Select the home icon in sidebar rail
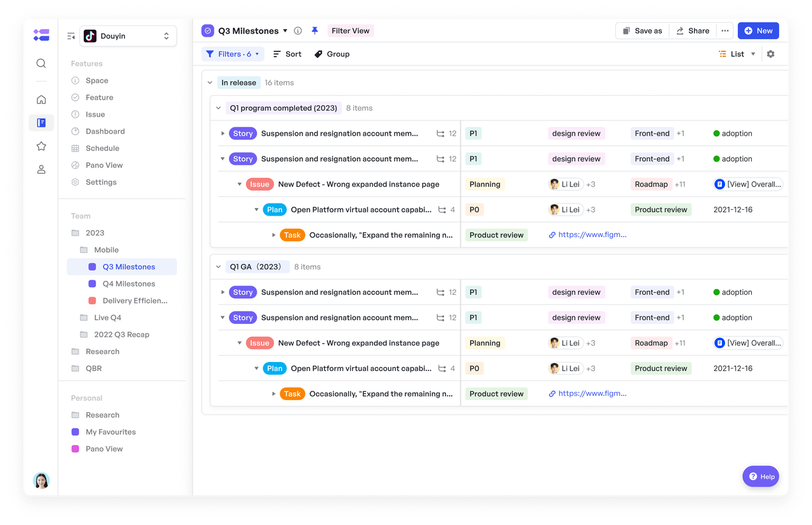The height and width of the screenshot is (525, 812). click(41, 99)
